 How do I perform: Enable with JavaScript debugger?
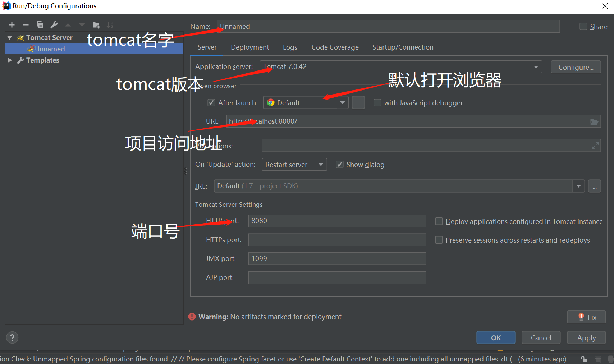coord(377,103)
